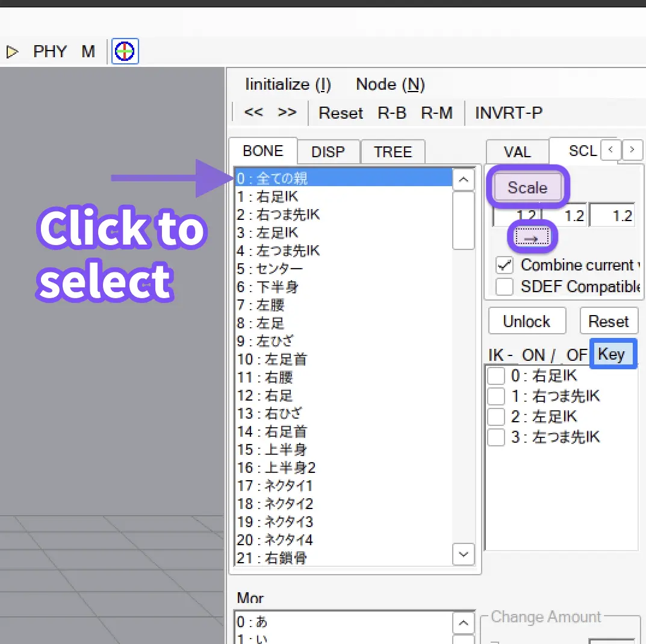
Task: Enable the SDEF Compatible checkbox
Action: (x=505, y=287)
